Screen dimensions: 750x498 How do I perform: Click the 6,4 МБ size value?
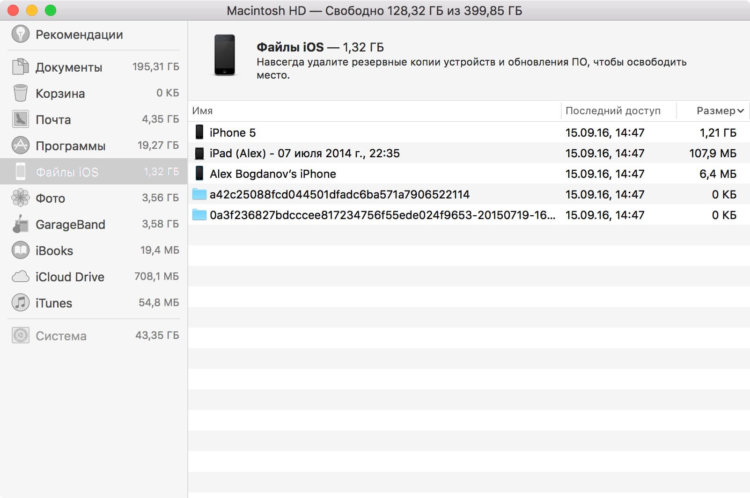pos(718,174)
